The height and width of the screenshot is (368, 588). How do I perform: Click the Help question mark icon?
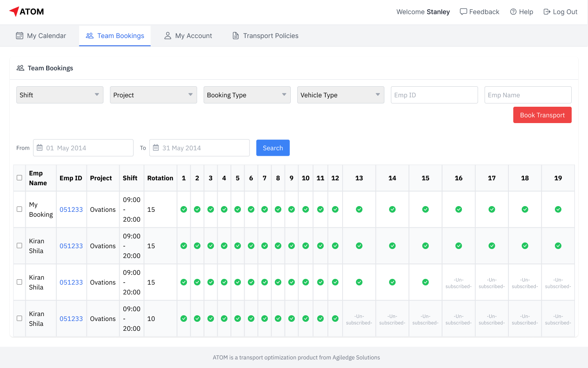tap(513, 12)
